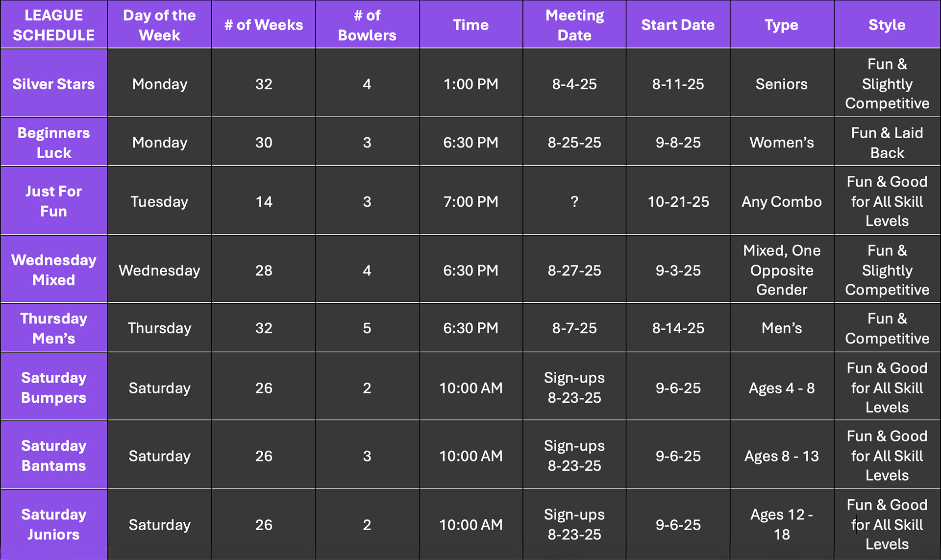Click the question mark meeting date cell
The image size is (941, 560).
pos(574,201)
